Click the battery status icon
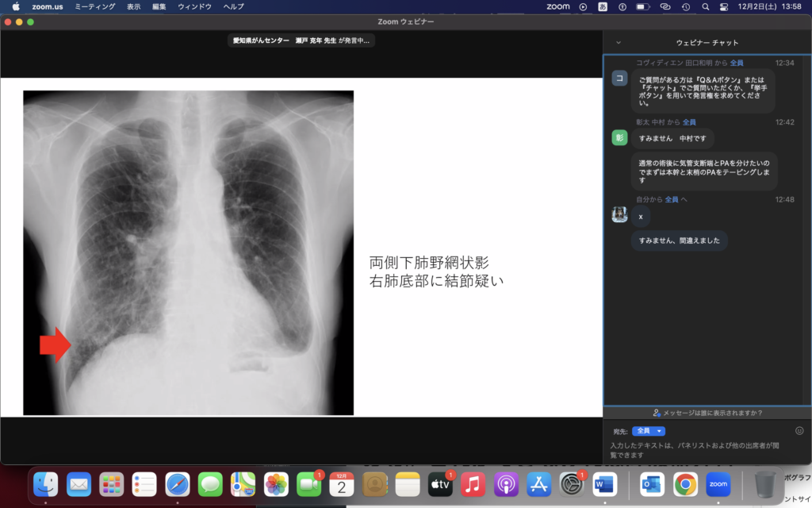 tap(643, 6)
